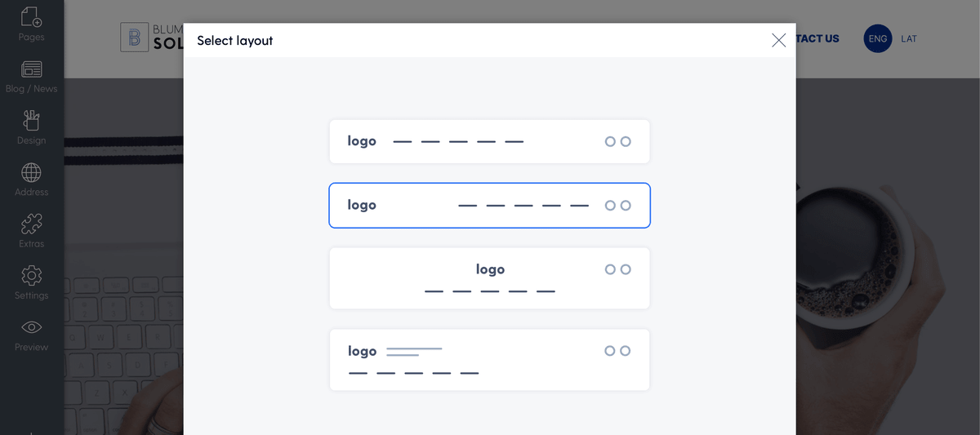Click the Preview eye icon
This screenshot has width=980, height=435.
31,327
